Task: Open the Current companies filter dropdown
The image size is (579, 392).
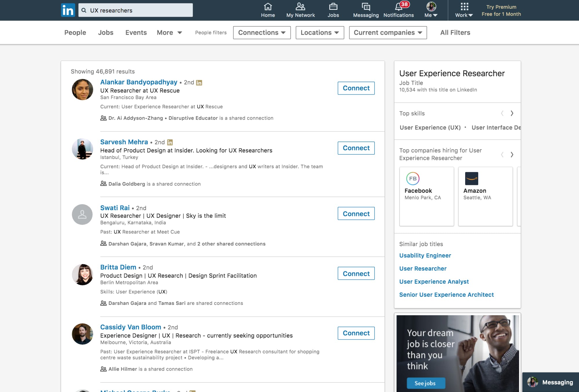Action: click(388, 32)
